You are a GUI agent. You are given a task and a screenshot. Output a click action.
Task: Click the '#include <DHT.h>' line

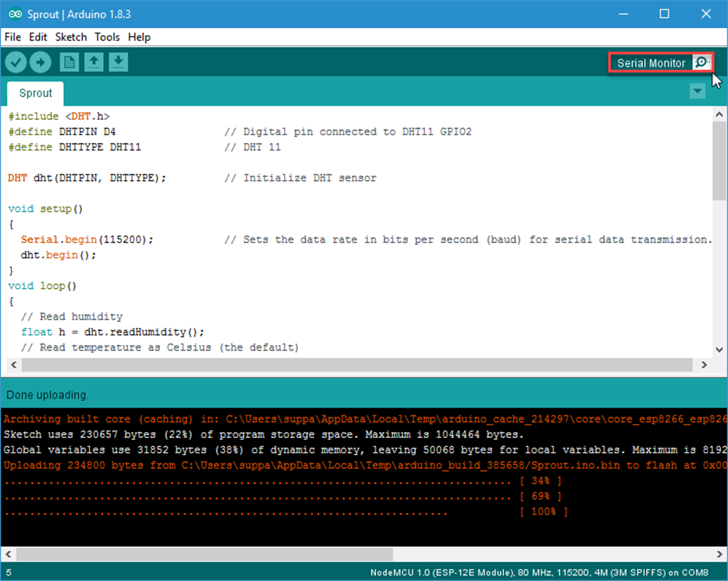pyautogui.click(x=59, y=116)
